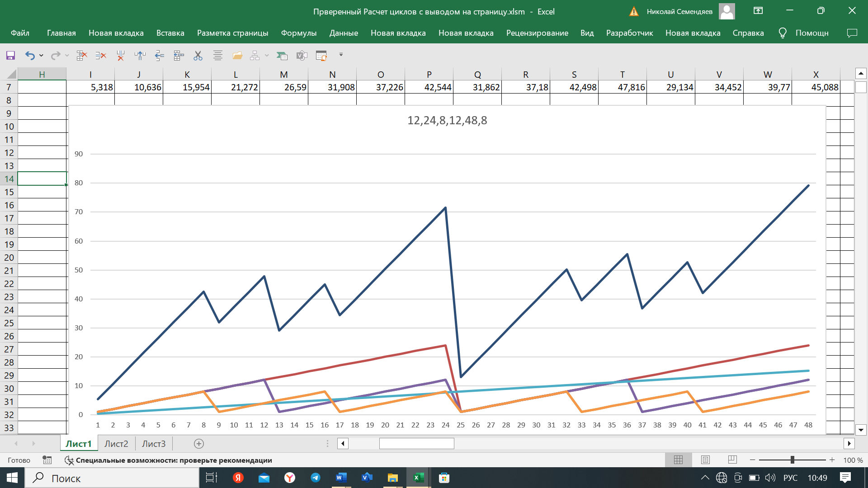The image size is (868, 488).
Task: Open the Windows Start menu
Action: pos(12,478)
